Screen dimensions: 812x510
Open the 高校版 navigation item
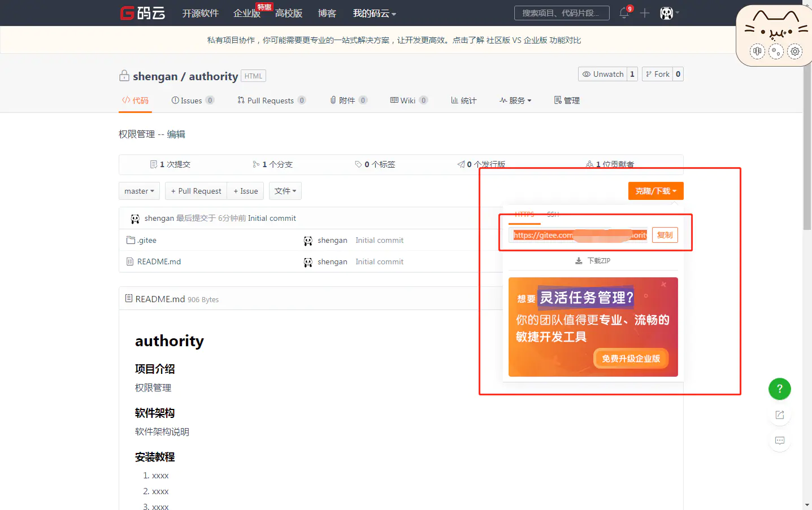(x=289, y=13)
